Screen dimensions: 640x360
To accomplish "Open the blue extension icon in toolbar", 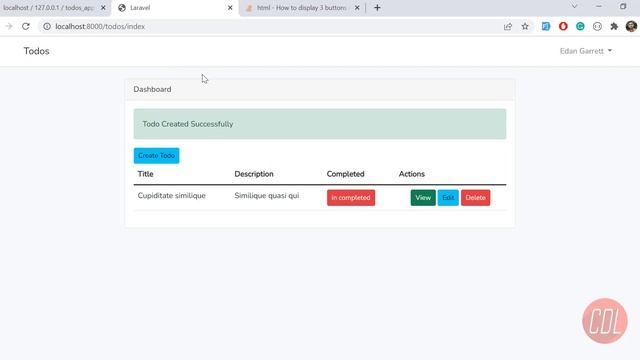I will [x=546, y=27].
